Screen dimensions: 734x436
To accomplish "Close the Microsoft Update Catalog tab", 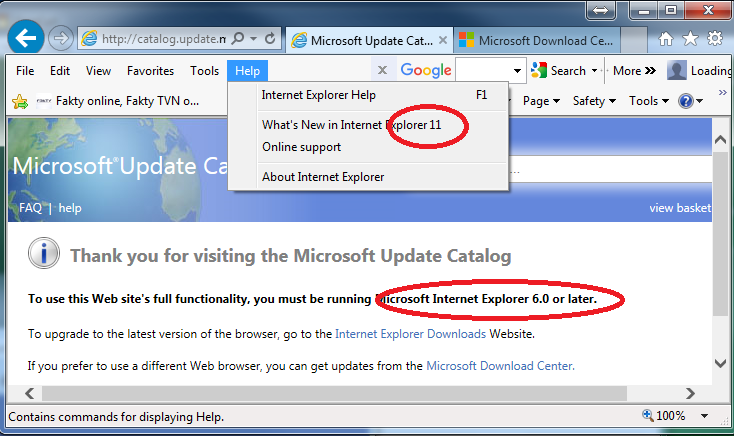I will click(x=442, y=40).
